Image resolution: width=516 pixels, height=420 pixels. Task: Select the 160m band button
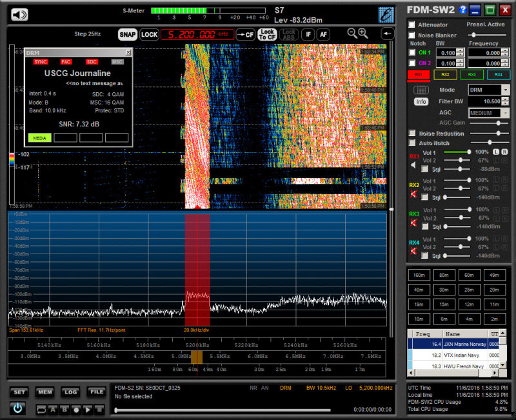pyautogui.click(x=419, y=275)
